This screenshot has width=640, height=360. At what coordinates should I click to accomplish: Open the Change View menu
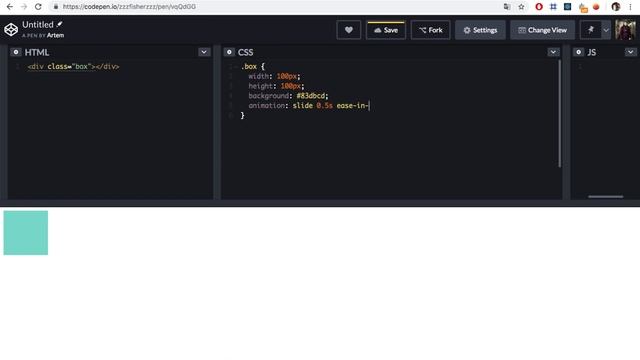pos(542,30)
